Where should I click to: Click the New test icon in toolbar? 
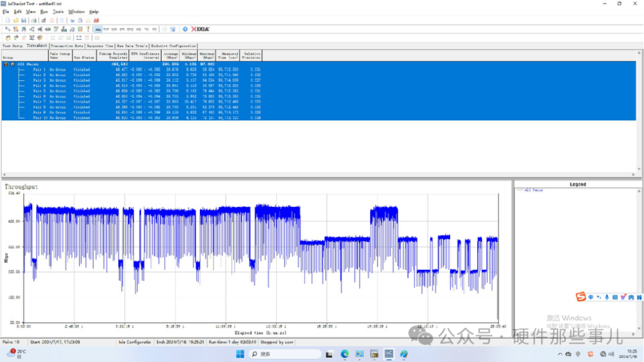coord(8,20)
